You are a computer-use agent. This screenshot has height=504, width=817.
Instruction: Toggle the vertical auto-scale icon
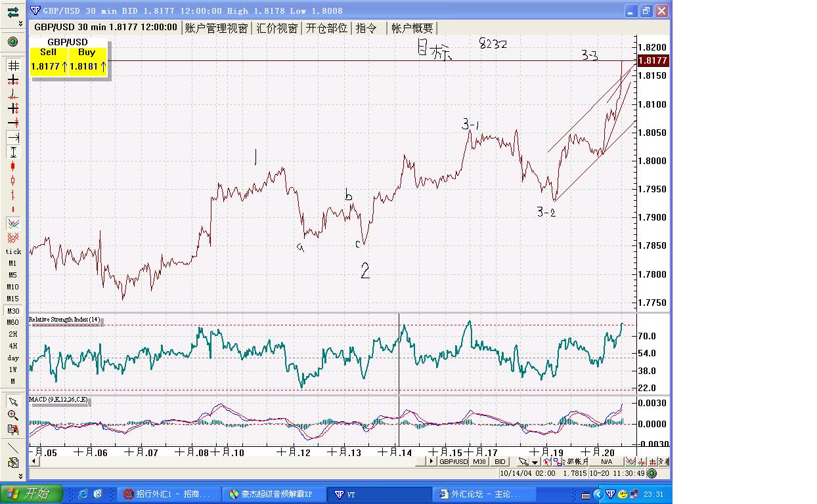[13, 152]
